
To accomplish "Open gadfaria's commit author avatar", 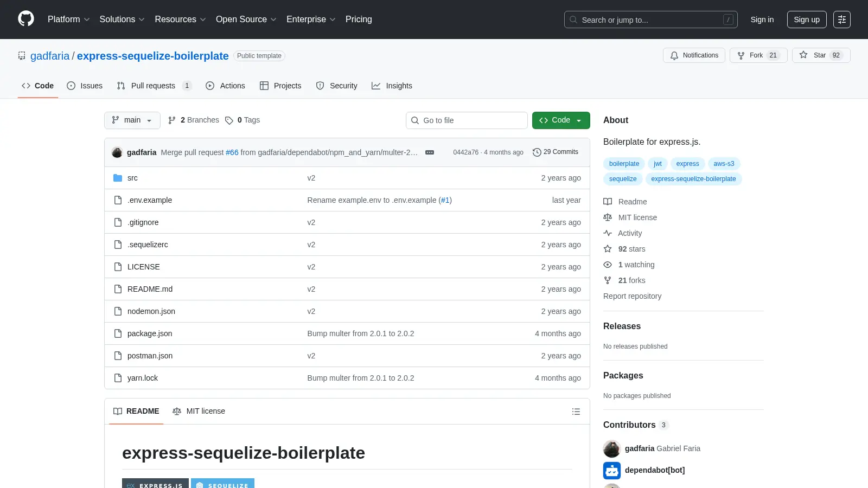I will 117,152.
